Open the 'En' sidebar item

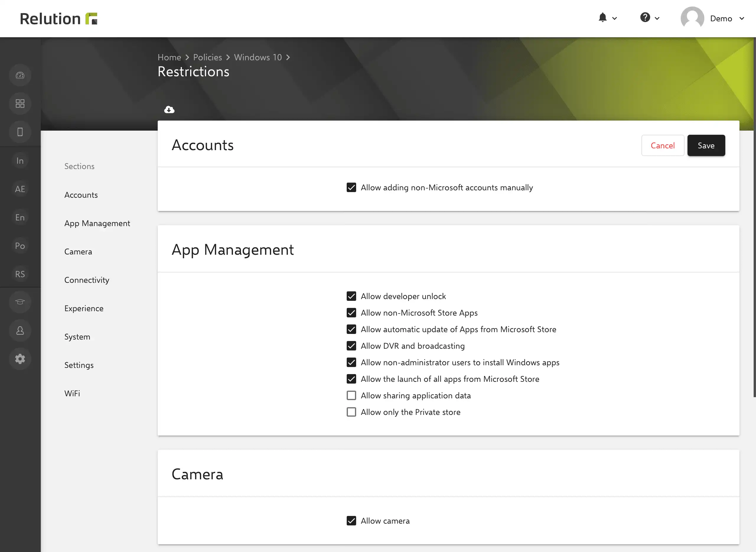(x=20, y=217)
